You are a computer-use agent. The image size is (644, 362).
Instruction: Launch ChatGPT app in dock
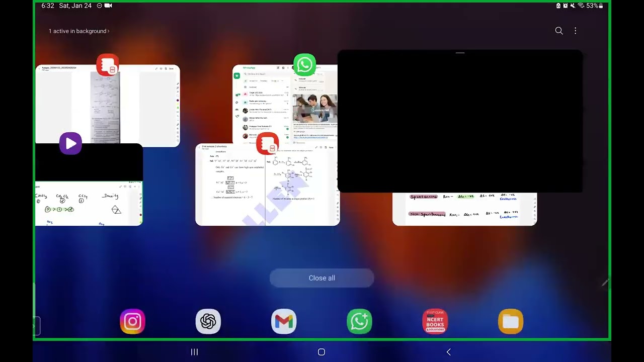click(x=208, y=322)
